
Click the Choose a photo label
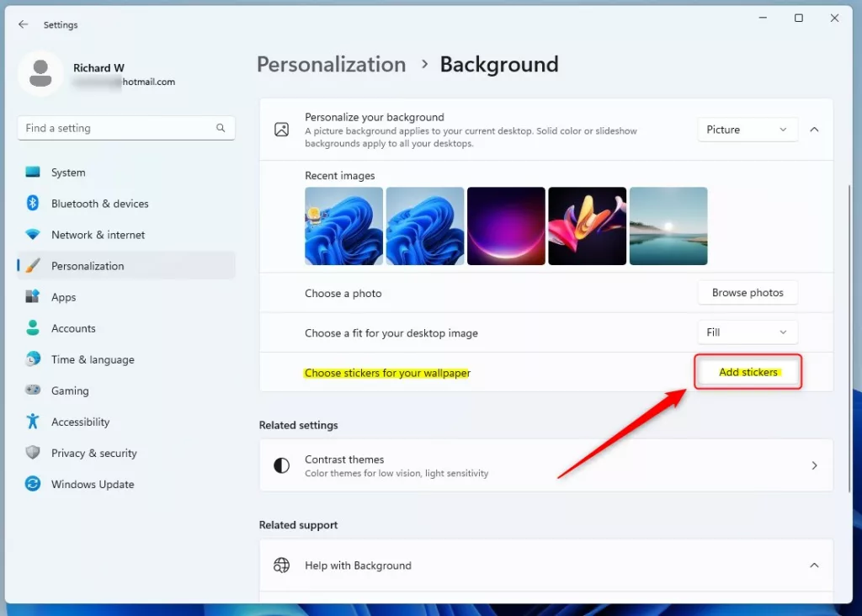[343, 293]
